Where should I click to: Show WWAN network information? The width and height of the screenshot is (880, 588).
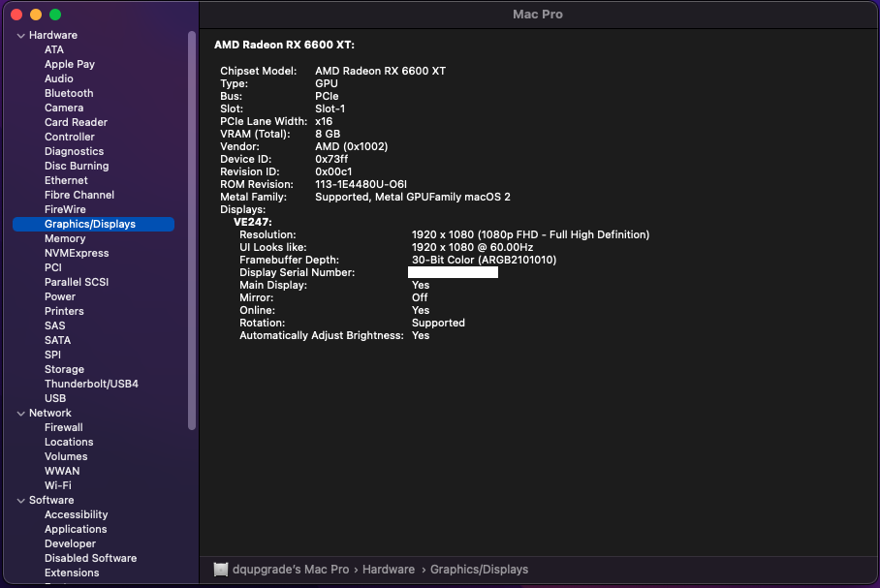coord(62,472)
